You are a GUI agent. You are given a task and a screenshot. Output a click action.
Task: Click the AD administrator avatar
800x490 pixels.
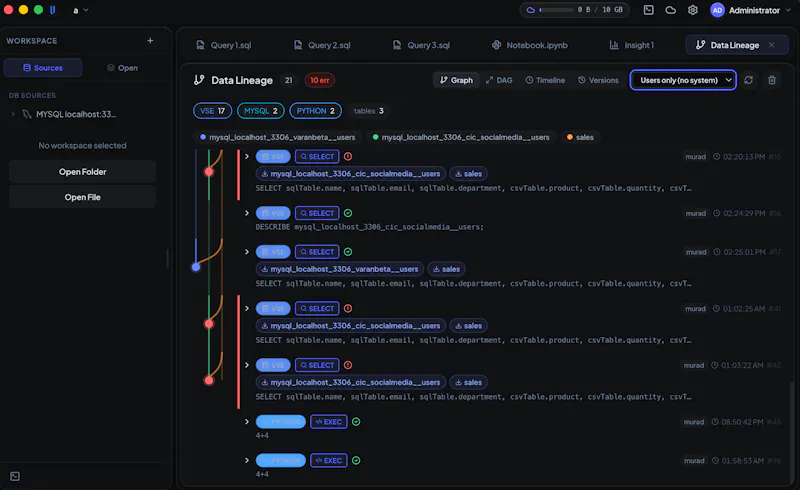(x=717, y=10)
